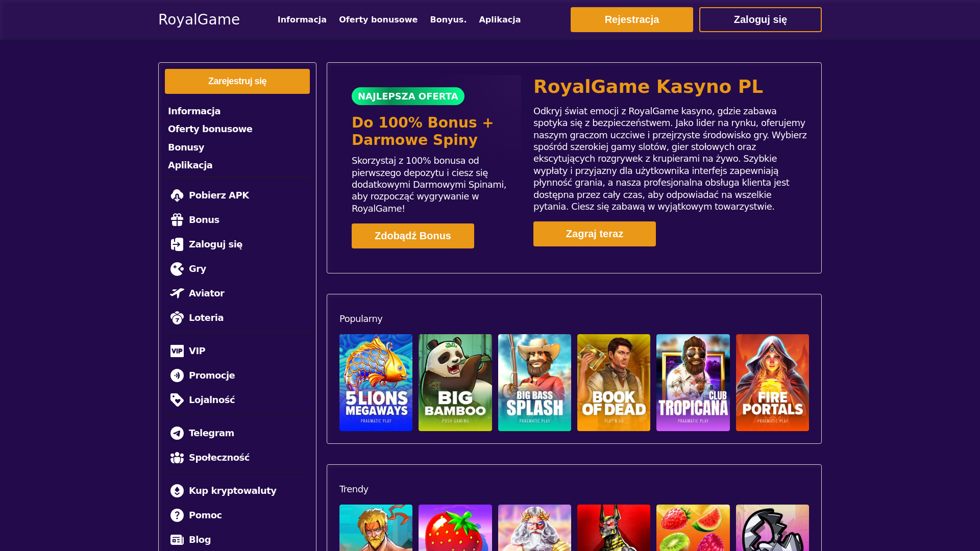This screenshot has width=980, height=551.
Task: Click the Gry games icon
Action: 177,269
